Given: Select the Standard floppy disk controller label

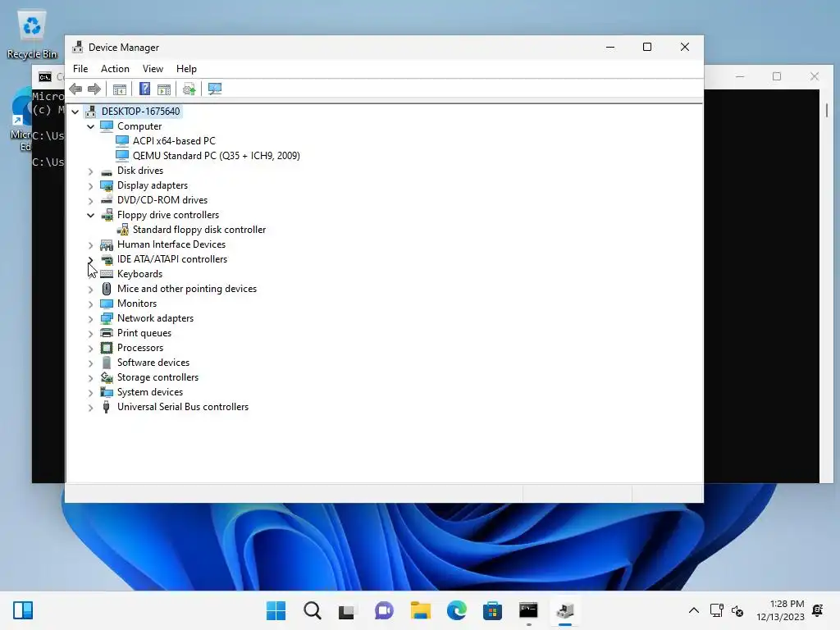Looking at the screenshot, I should (x=199, y=230).
